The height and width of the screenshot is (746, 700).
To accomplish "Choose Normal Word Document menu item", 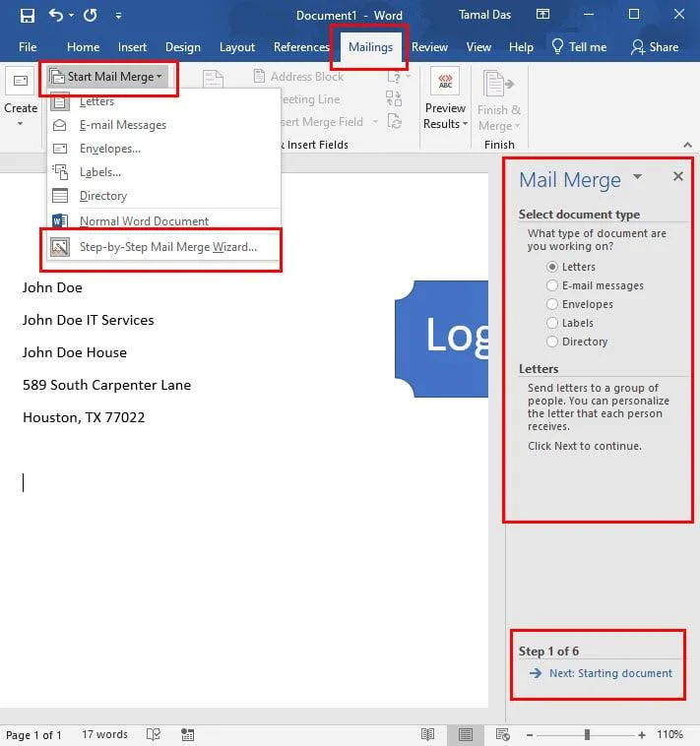I will pos(163,221).
